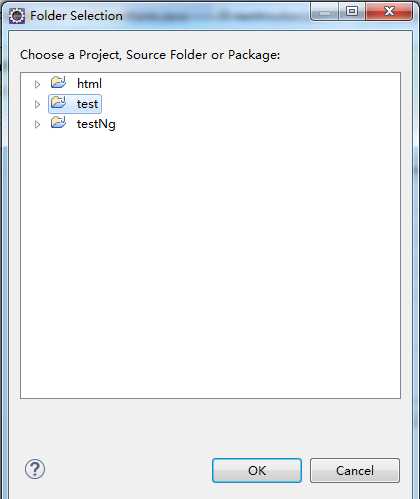Expand the testNg project node
The width and height of the screenshot is (420, 499).
point(37,125)
